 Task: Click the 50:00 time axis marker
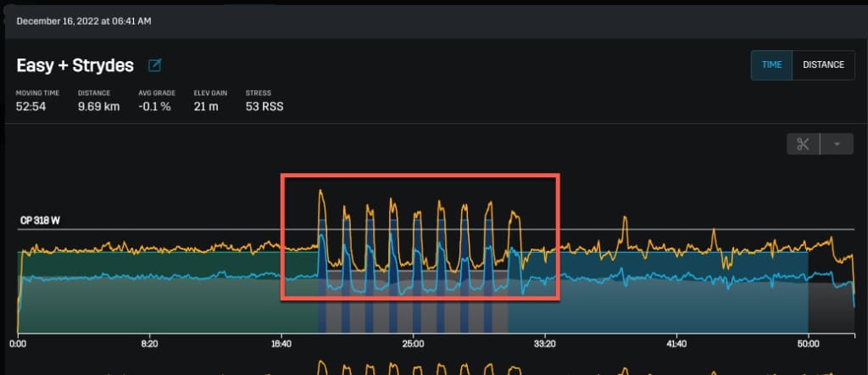pos(808,344)
